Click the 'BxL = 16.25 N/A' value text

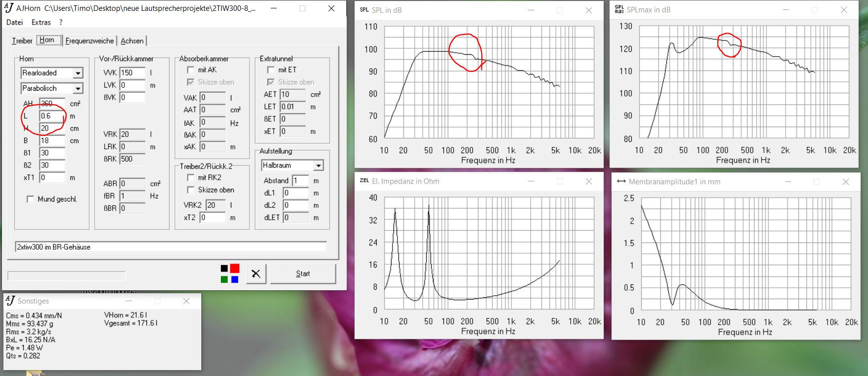31,340
